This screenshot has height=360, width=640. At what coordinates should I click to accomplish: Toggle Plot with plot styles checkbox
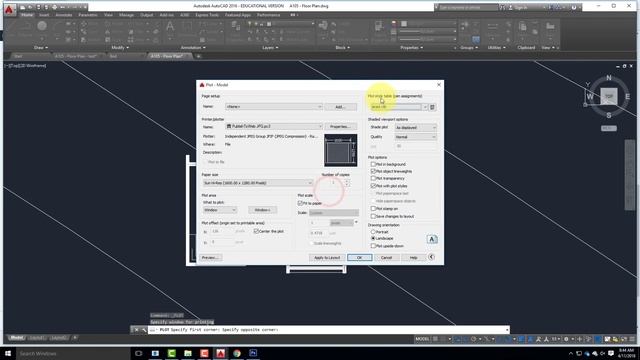click(x=373, y=186)
